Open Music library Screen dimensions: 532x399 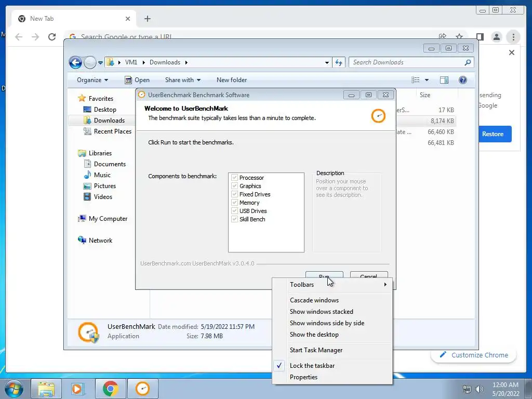coord(97,175)
